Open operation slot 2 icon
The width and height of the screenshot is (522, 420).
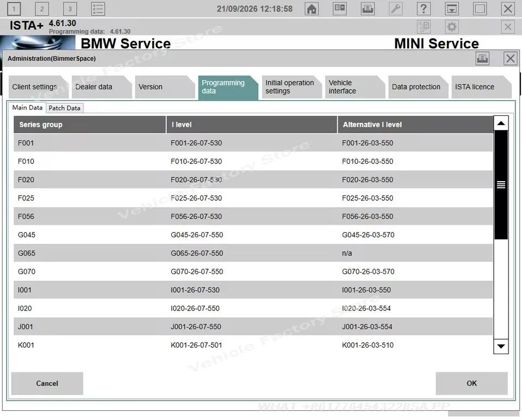[x=42, y=9]
